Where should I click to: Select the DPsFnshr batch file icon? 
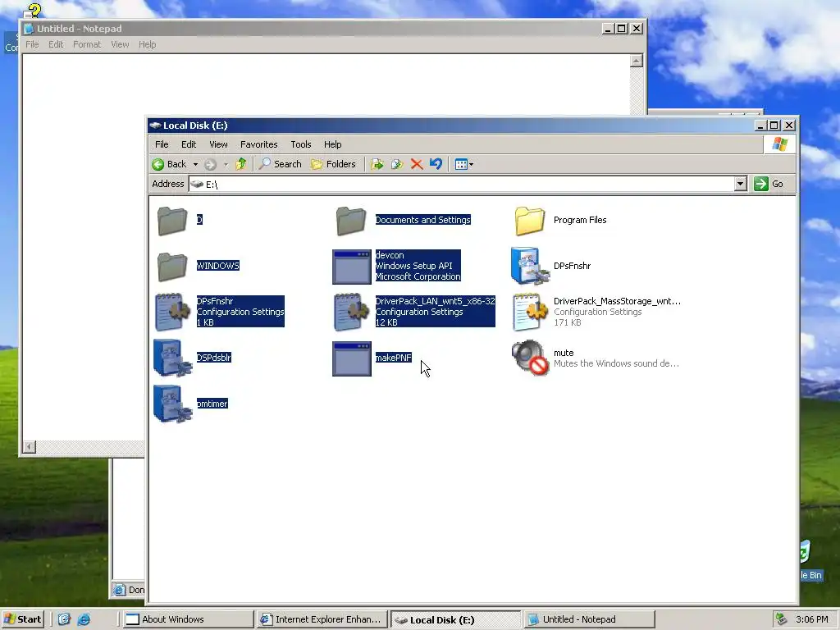530,266
